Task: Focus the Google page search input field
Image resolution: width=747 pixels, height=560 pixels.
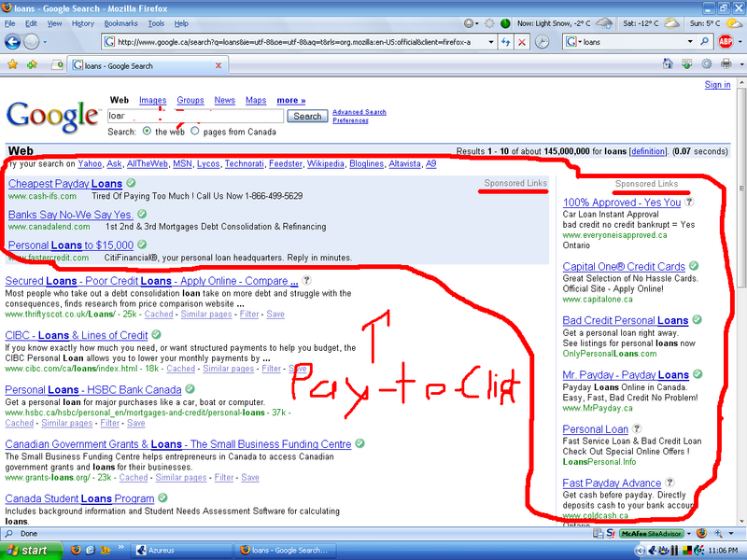Action: [x=195, y=116]
